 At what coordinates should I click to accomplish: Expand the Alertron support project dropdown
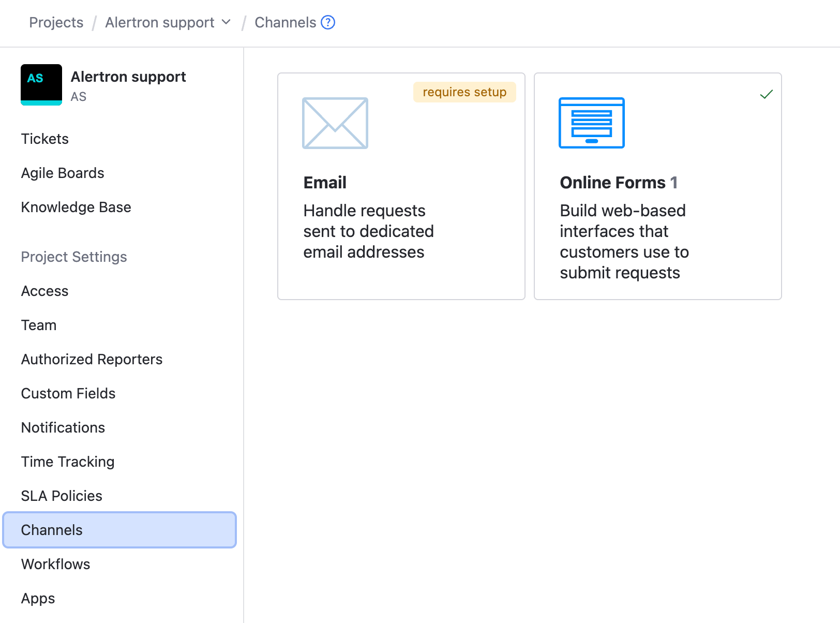point(226,22)
